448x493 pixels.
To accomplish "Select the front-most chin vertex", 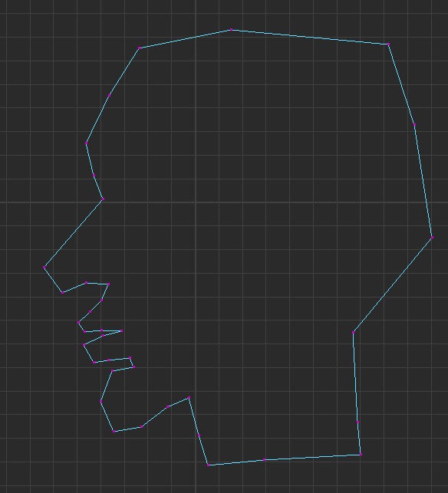I will pos(101,401).
